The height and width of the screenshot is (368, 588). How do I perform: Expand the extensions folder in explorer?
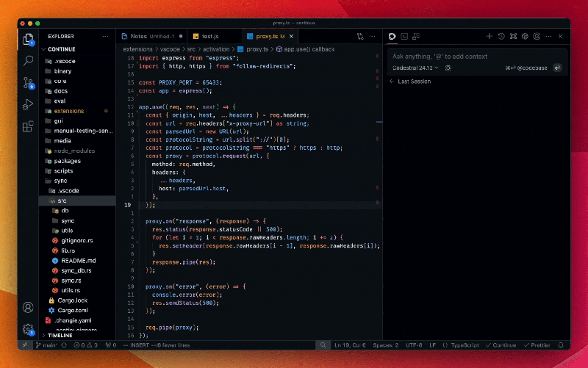68,111
